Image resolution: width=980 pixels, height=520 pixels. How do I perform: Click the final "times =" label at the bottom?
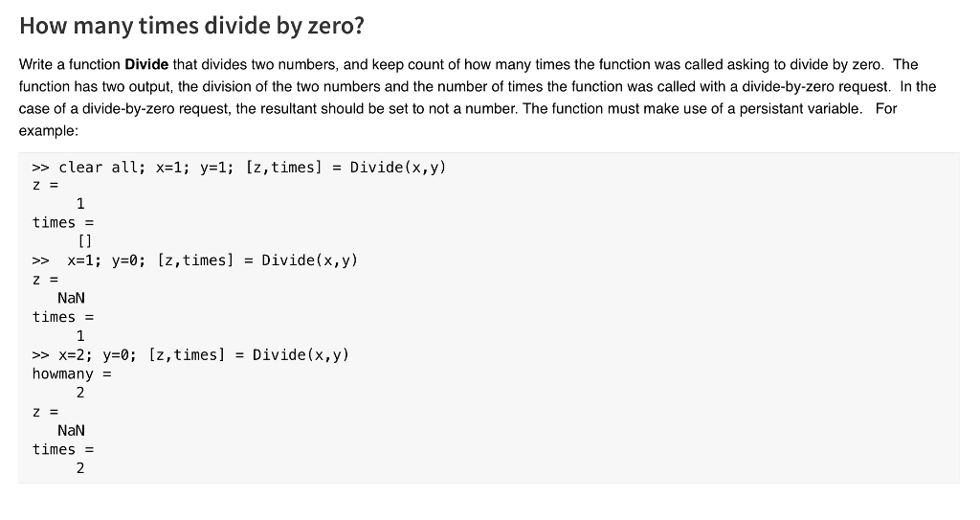pos(62,449)
